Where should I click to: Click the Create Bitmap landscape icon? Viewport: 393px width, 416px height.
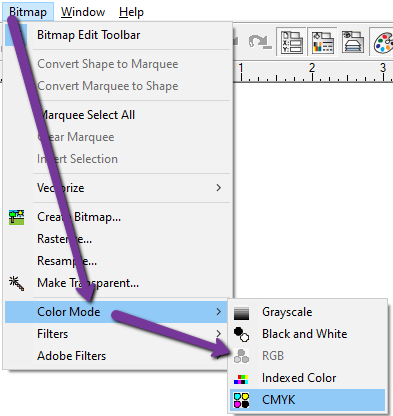point(17,217)
